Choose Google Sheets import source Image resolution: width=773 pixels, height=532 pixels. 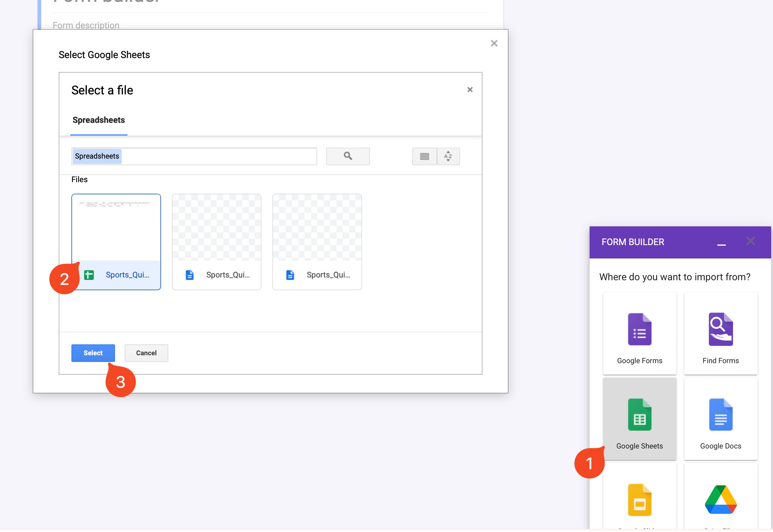[x=639, y=419]
